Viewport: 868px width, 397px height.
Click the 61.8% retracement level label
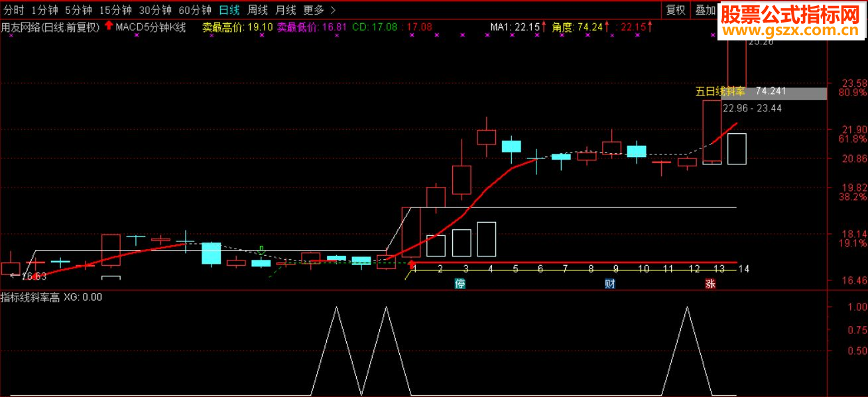[852, 139]
